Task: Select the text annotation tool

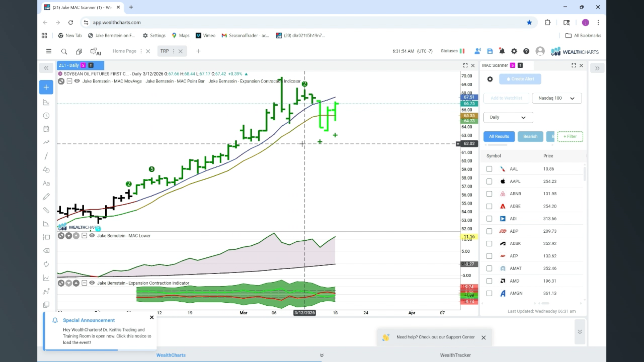Action: tap(46, 183)
